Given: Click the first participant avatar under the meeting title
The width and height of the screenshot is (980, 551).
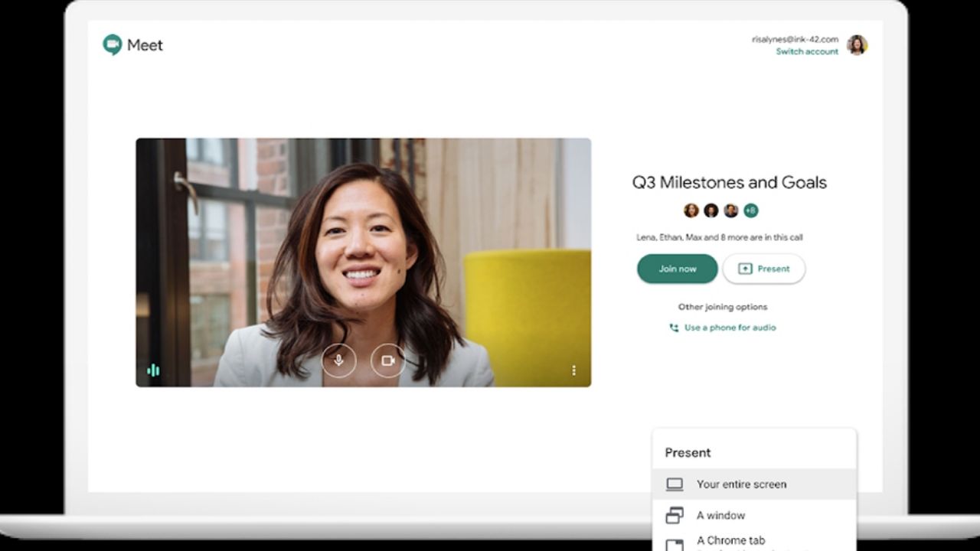Looking at the screenshot, I should (x=691, y=210).
